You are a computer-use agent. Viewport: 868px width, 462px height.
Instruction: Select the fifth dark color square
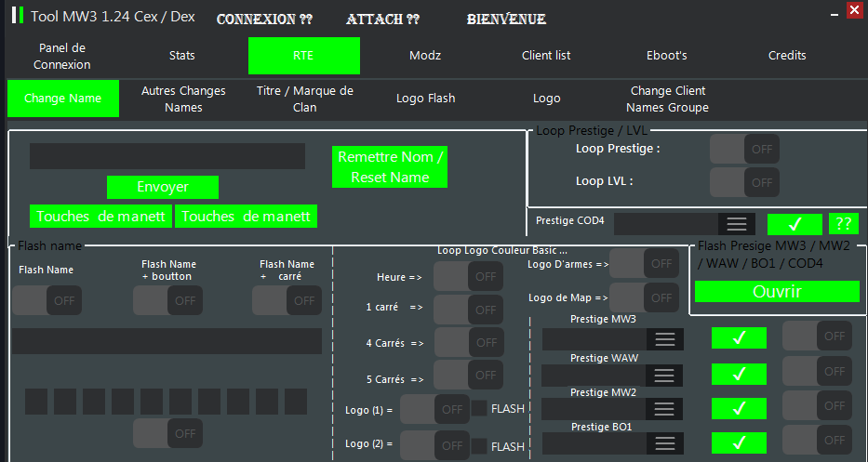point(152,402)
